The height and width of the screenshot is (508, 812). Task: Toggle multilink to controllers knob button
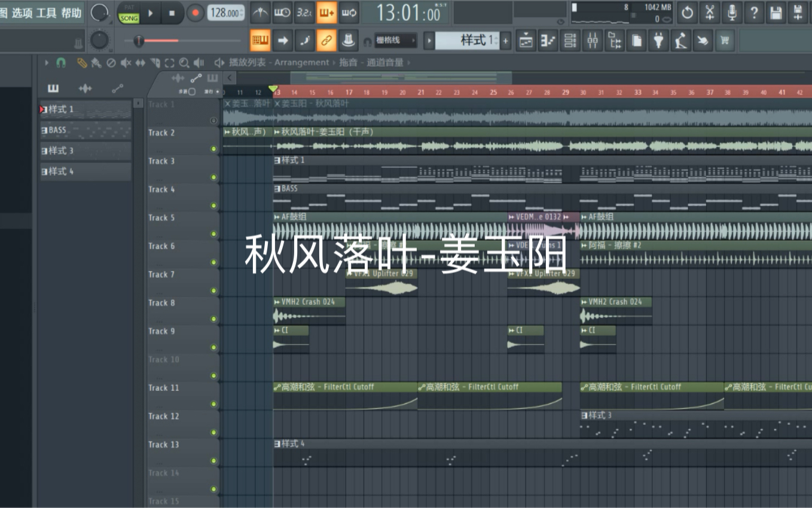[x=349, y=40]
